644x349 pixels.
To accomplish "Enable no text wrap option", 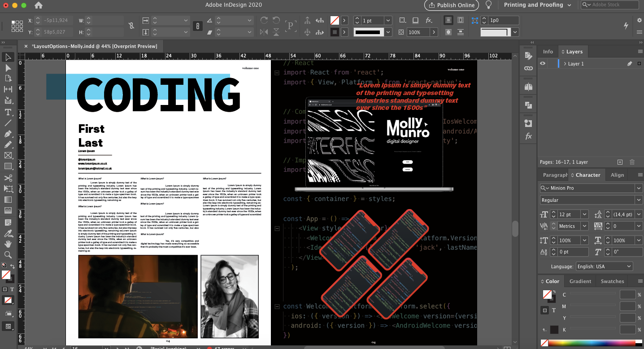I will point(448,20).
